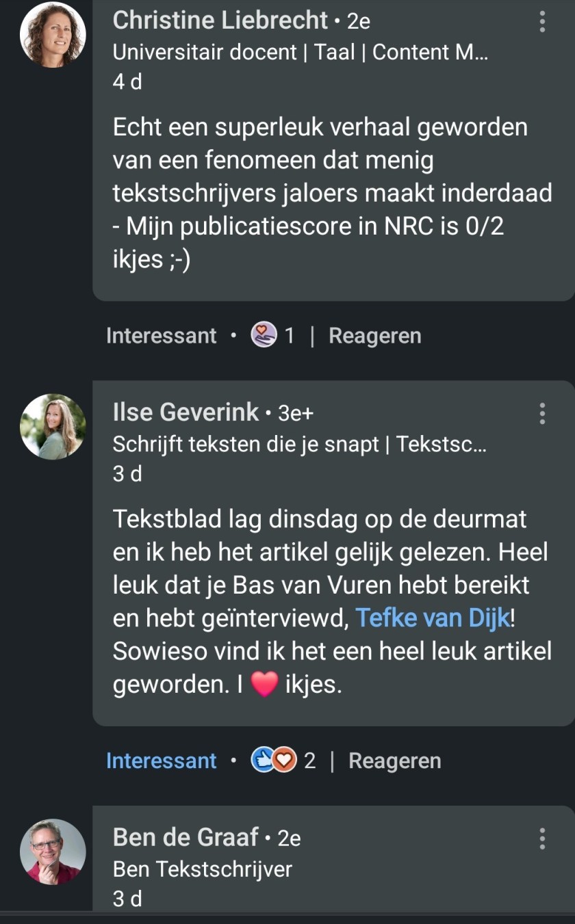The image size is (575, 924).
Task: Click the reaction count 1 on Christine's comment
Action: point(290,336)
